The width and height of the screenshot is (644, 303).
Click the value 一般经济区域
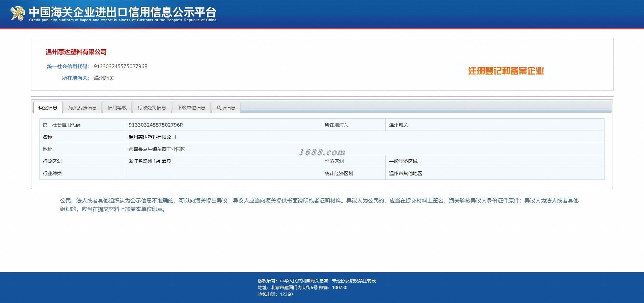403,161
